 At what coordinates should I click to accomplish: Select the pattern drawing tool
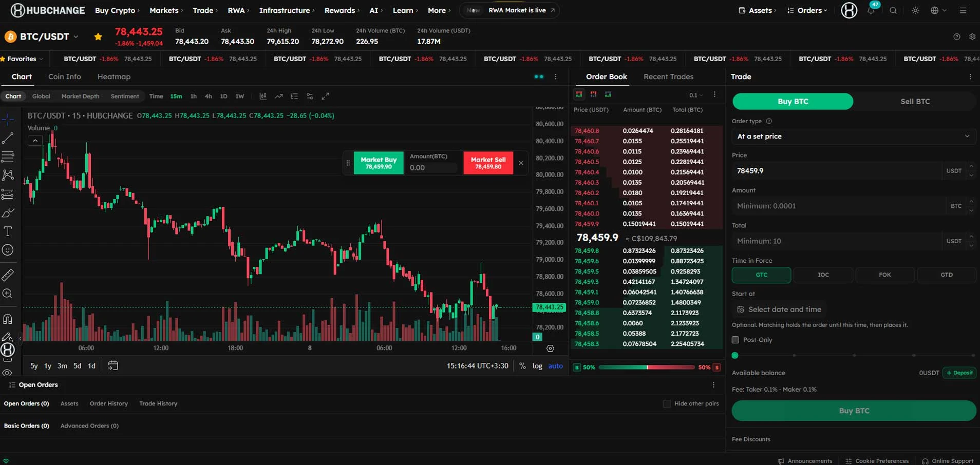point(8,175)
